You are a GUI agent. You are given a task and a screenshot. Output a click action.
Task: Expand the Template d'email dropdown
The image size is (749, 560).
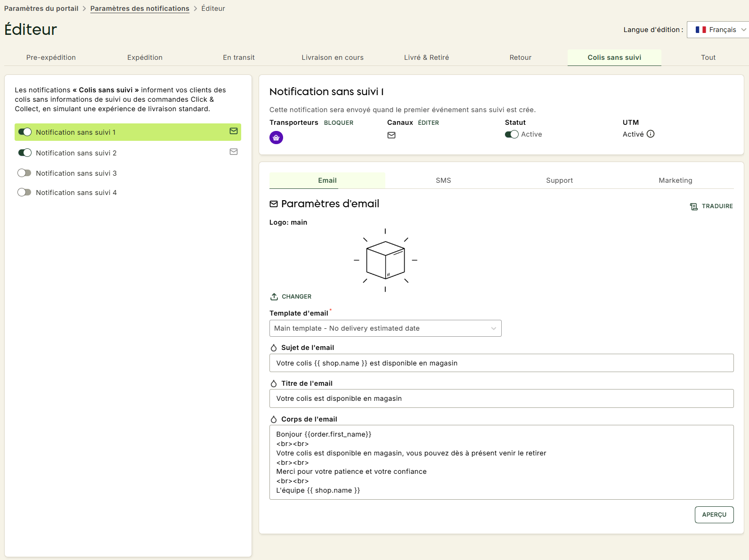click(385, 328)
